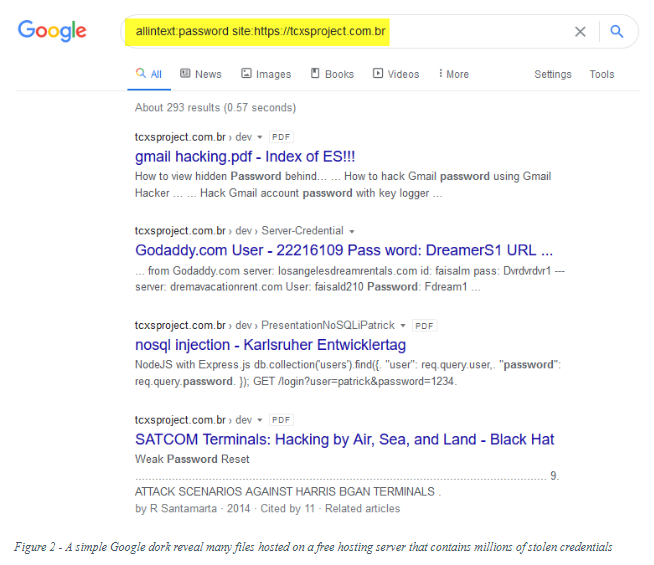The height and width of the screenshot is (565, 654).
Task: Open the nosql injection Karlsruher Entwicklertag link
Action: click(270, 345)
